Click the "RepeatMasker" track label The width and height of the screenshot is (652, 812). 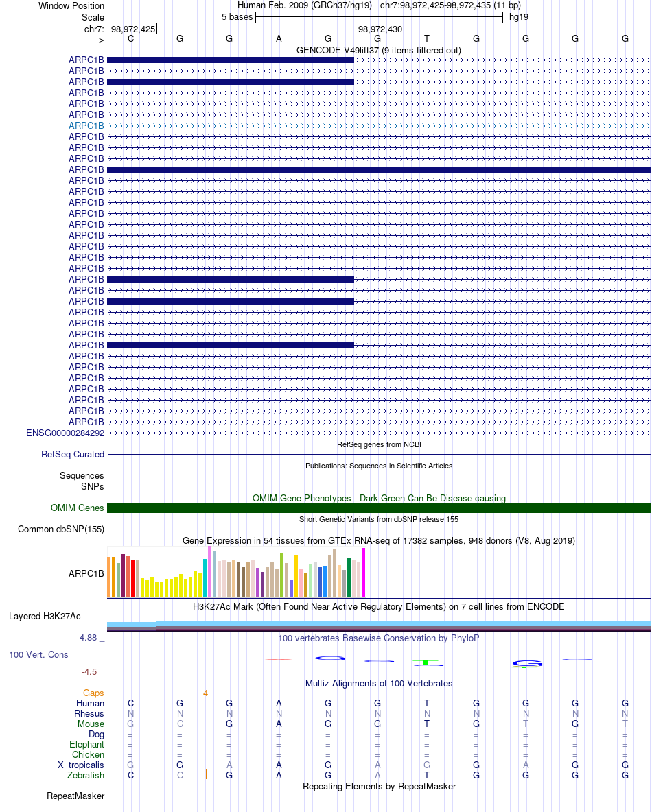pos(75,796)
